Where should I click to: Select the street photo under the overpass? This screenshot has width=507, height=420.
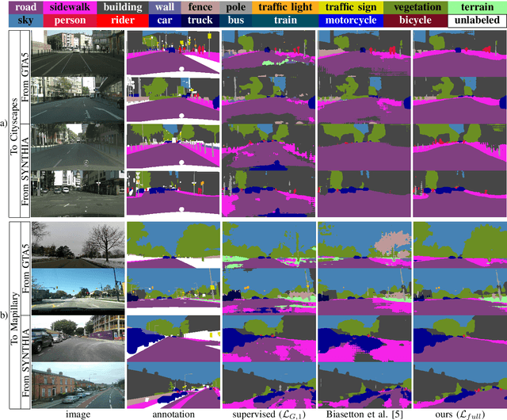[x=78, y=100]
